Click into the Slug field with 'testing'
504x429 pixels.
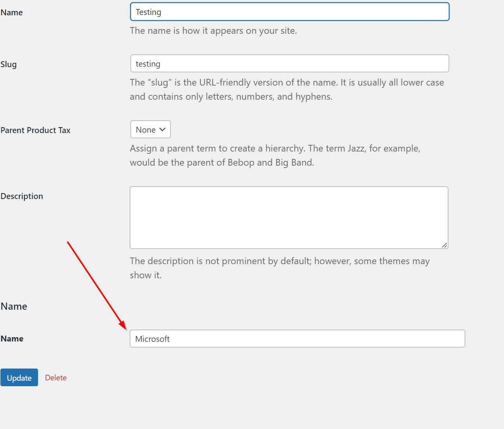coord(289,64)
